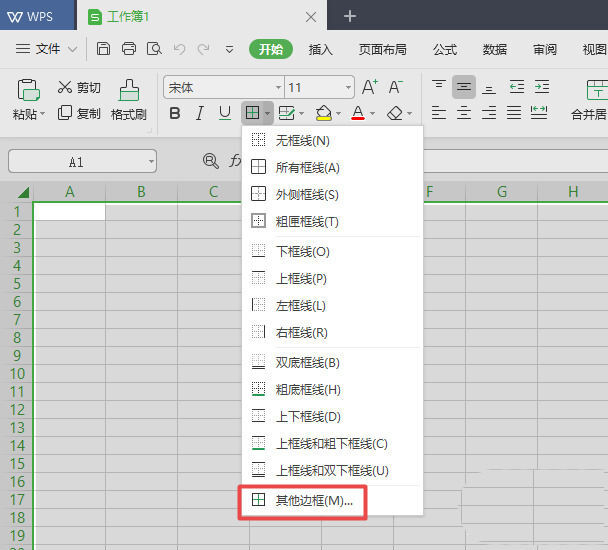Image resolution: width=608 pixels, height=550 pixels.
Task: Toggle Underline formatting
Action: (225, 113)
